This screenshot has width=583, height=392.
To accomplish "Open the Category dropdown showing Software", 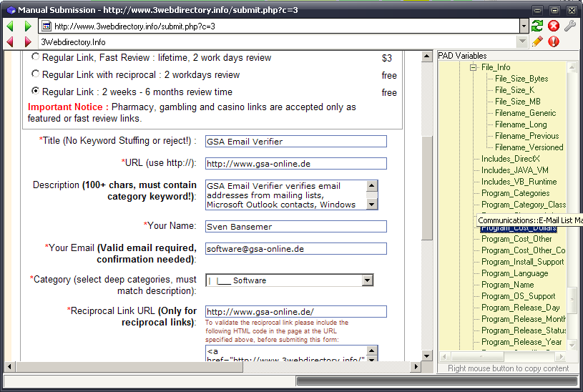I will (x=367, y=280).
